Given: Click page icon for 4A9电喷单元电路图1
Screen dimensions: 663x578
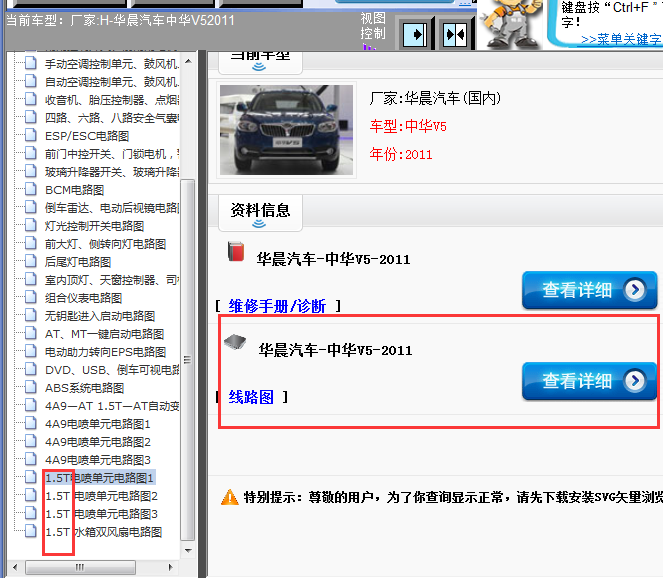Looking at the screenshot, I should 30,423.
